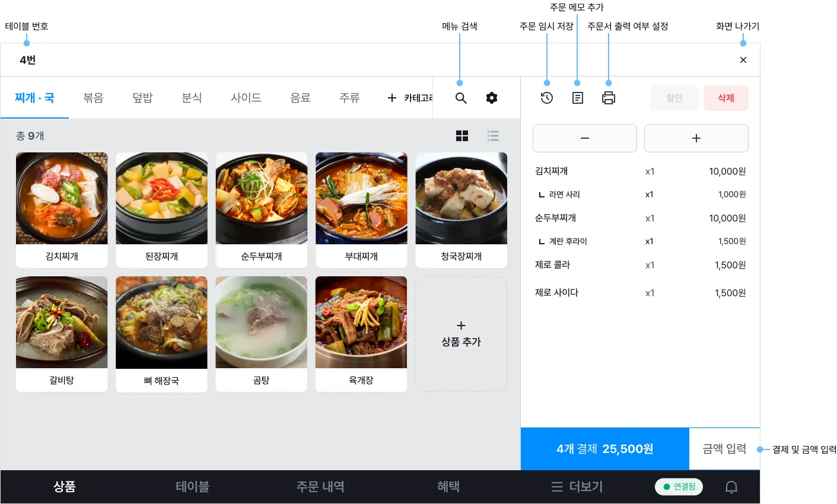This screenshot has width=837, height=504.
Task: Open order receipt printer settings icon
Action: (609, 98)
